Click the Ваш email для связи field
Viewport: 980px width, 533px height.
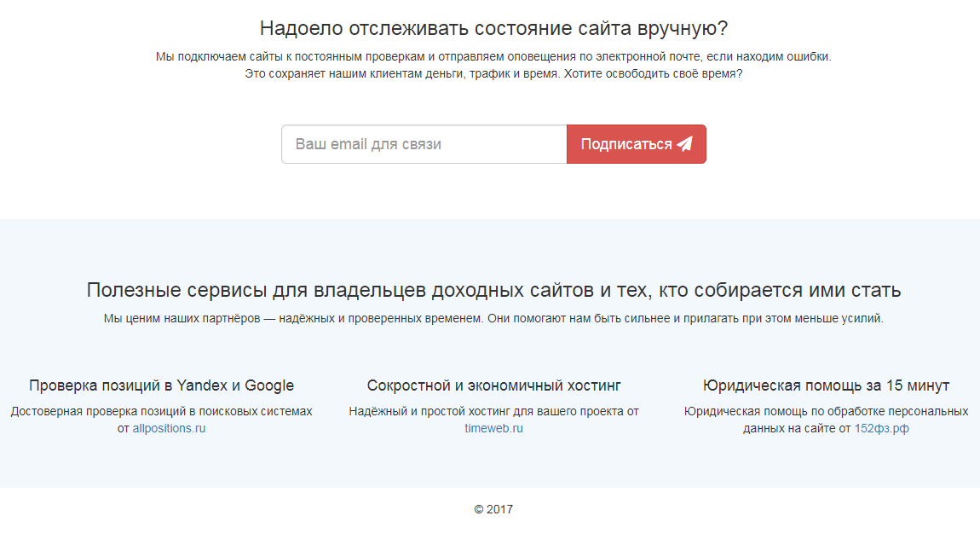coord(424,143)
